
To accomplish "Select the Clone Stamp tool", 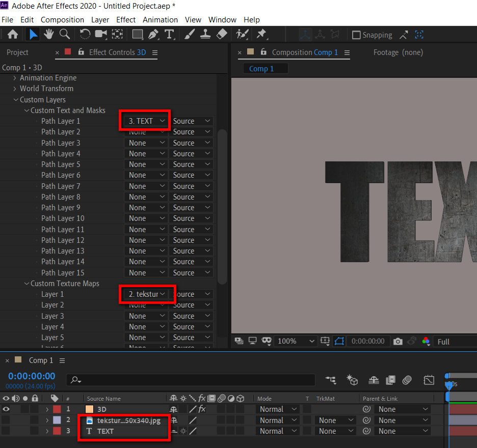I will coord(205,35).
